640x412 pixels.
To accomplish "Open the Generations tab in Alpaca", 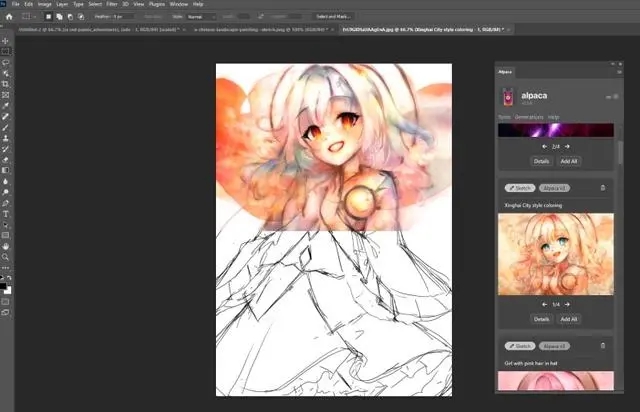I will click(529, 117).
